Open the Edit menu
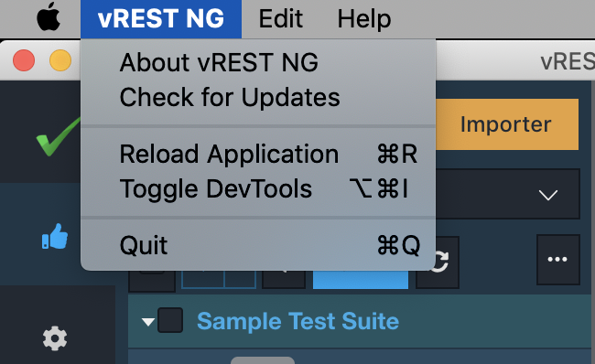Image resolution: width=595 pixels, height=364 pixels. [280, 18]
